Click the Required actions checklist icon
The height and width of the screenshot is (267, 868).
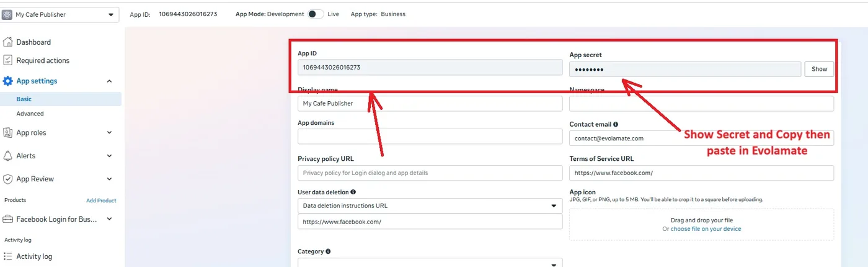(7, 60)
